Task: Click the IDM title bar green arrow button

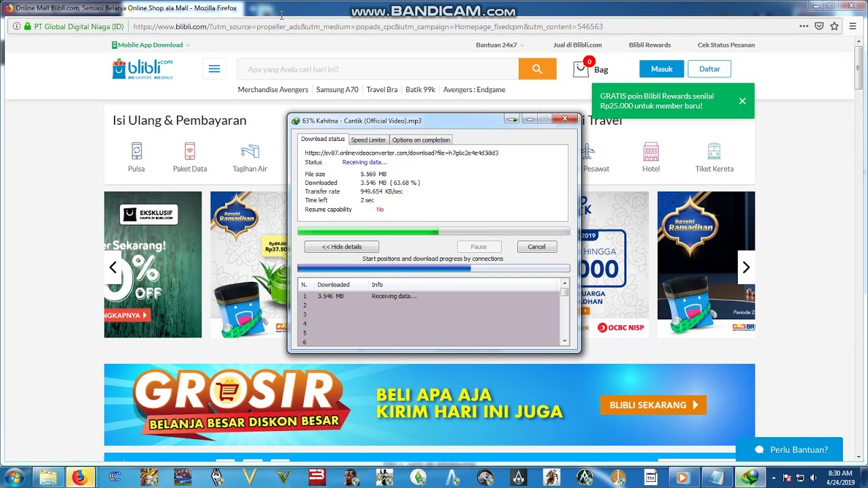Action: tap(512, 119)
